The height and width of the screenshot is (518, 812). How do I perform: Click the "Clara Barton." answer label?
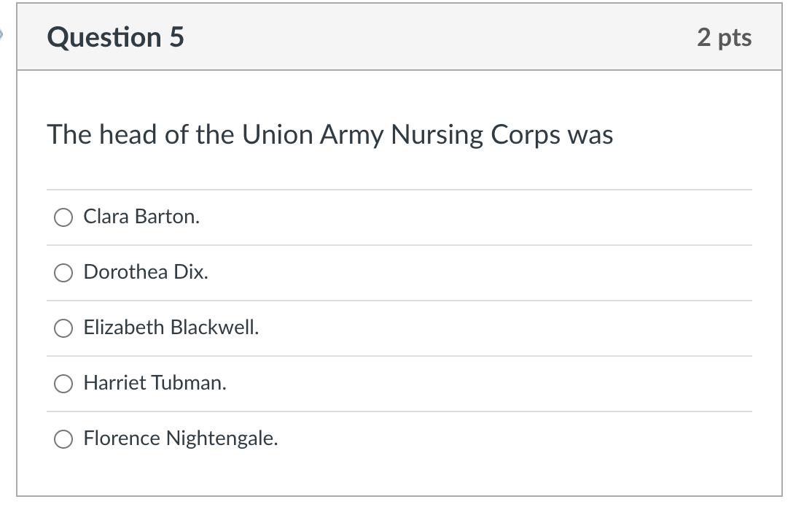pyautogui.click(x=141, y=217)
